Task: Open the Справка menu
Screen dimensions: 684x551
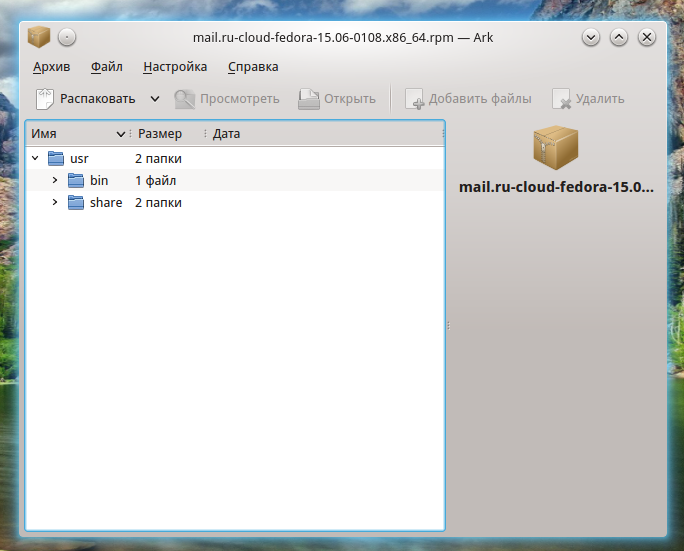Action: [253, 67]
